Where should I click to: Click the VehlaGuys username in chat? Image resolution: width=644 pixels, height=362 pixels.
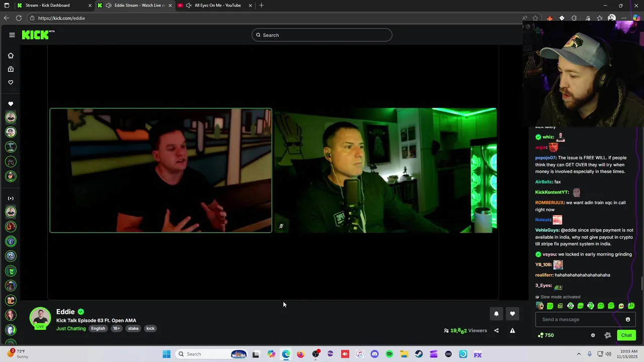pyautogui.click(x=547, y=230)
